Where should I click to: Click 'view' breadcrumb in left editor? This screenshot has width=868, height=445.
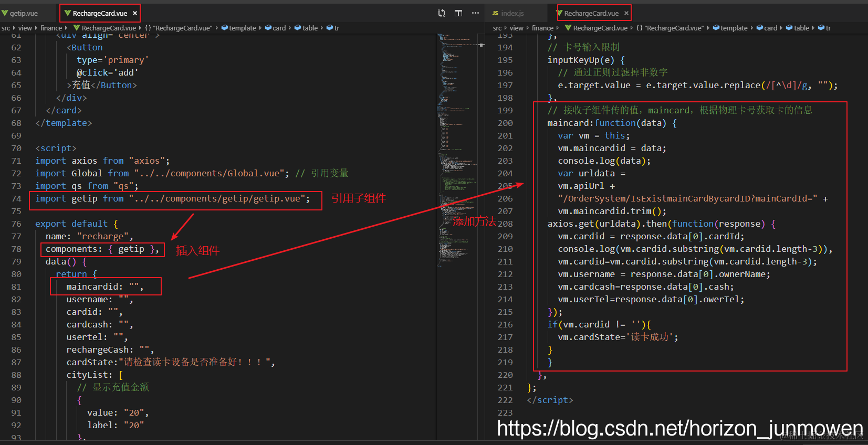[25, 28]
